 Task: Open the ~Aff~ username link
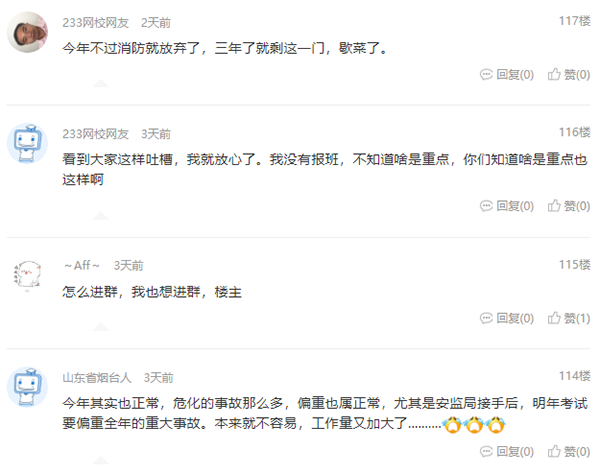82,265
